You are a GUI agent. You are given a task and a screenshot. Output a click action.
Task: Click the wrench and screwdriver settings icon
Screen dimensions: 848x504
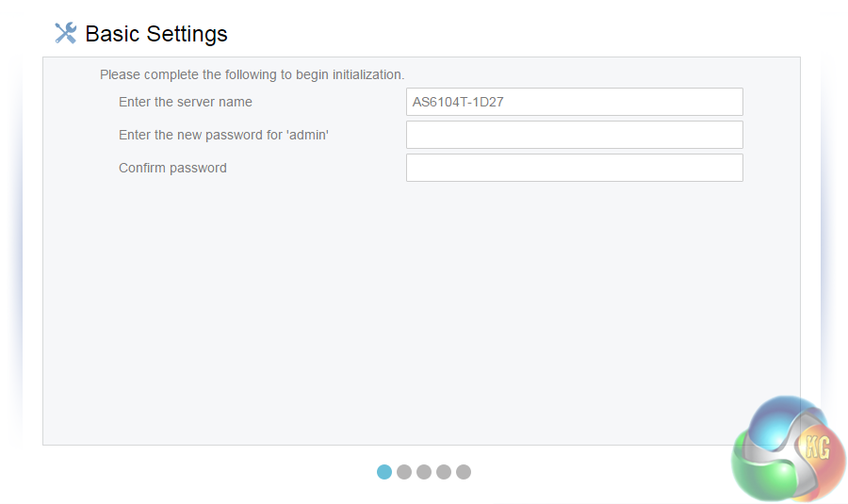(x=65, y=34)
